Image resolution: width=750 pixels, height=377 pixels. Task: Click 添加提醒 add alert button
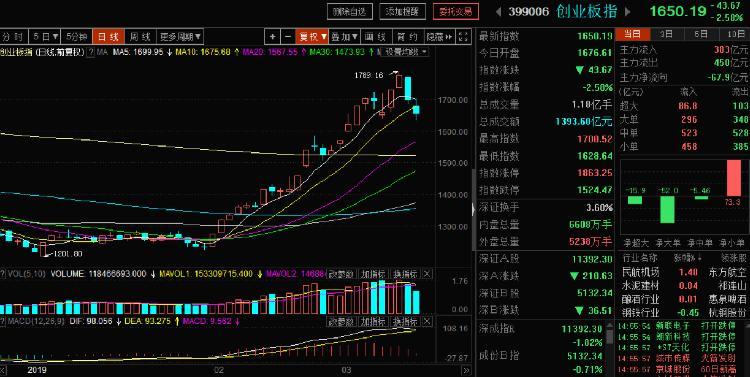pyautogui.click(x=402, y=11)
